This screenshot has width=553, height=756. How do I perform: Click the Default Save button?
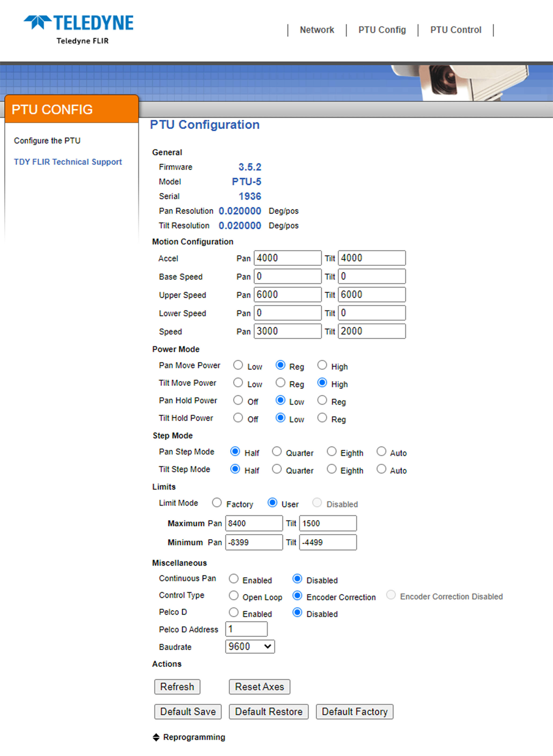[x=188, y=712]
